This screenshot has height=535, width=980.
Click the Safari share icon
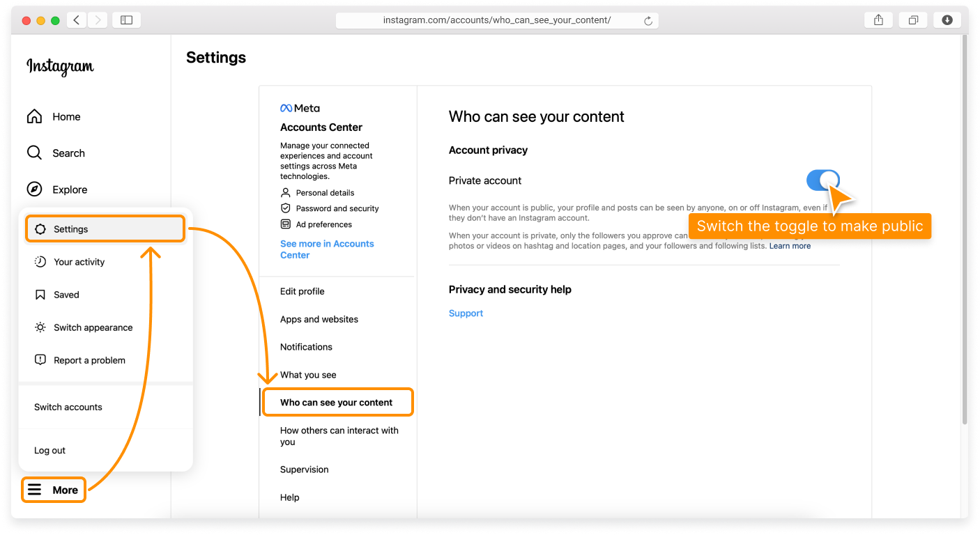coord(878,20)
